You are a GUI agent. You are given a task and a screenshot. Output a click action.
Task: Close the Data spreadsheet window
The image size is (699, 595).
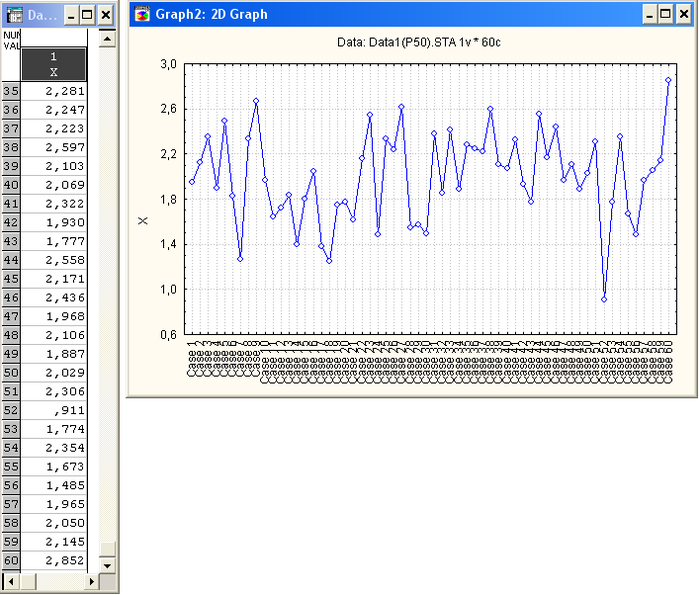click(x=106, y=15)
